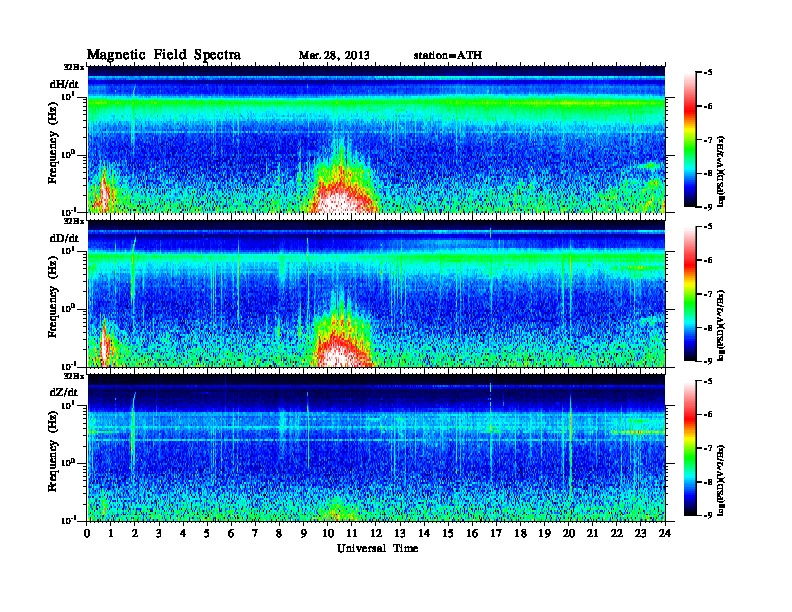Click the hour 7 tick label

click(255, 533)
